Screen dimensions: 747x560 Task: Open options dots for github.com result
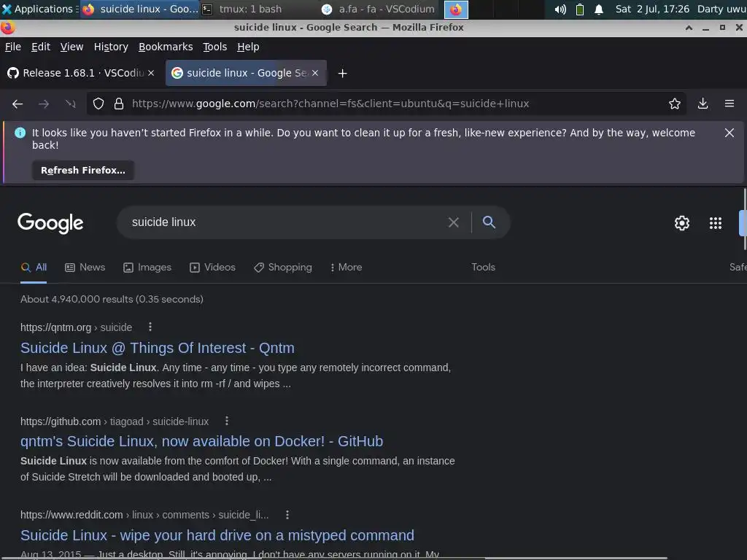227,421
